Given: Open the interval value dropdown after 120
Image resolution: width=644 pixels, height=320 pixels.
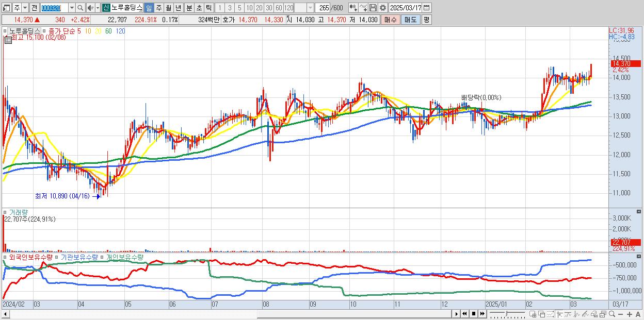Looking at the screenshot, I should [310, 8].
